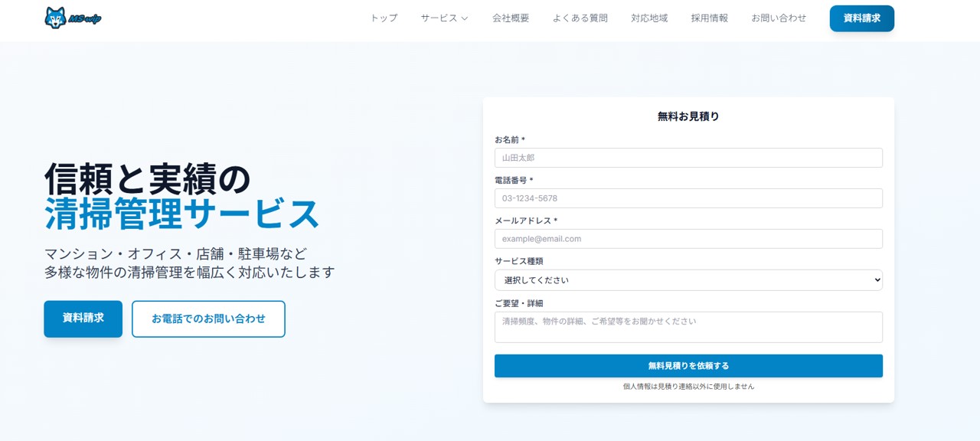Expand the サービス navigation dropdown

tap(444, 18)
